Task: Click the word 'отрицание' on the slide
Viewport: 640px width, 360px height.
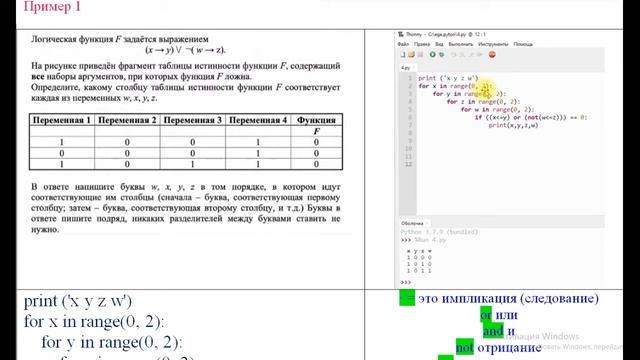Action: (x=509, y=347)
